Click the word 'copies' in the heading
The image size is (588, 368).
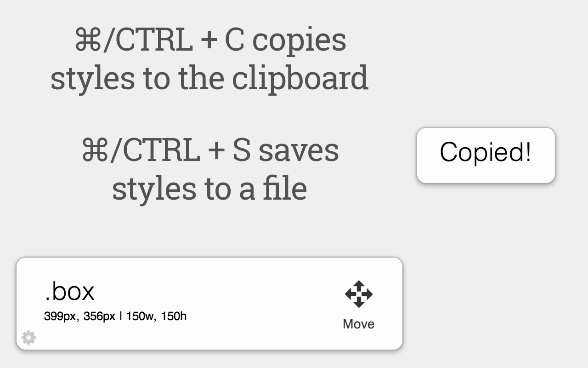(x=299, y=40)
